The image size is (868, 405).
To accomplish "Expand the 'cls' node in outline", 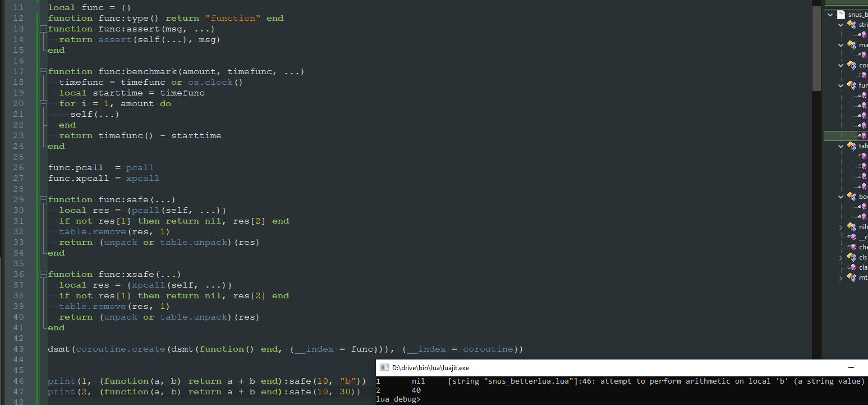I will (841, 257).
